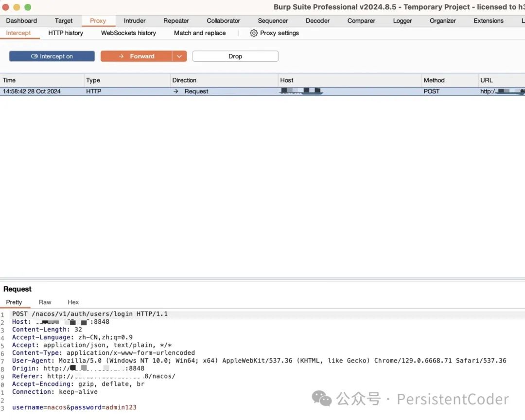Open the Dashboard tab
The width and height of the screenshot is (525, 420).
[x=21, y=21]
